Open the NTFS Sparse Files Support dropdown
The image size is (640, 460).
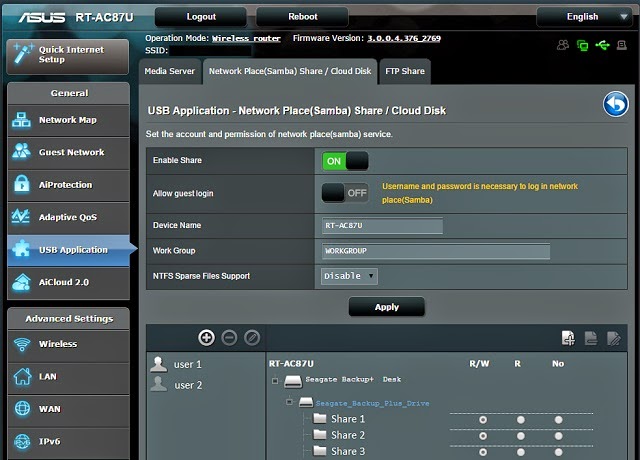point(349,276)
